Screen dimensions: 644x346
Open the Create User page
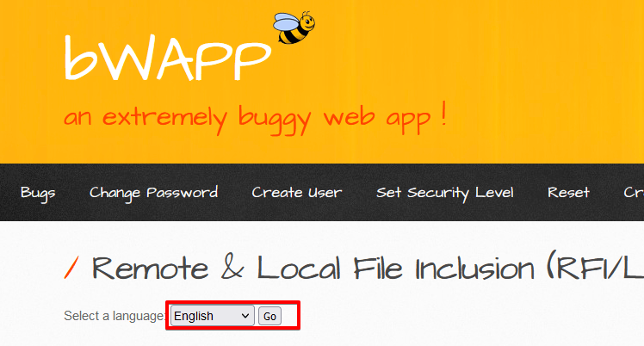coord(296,193)
